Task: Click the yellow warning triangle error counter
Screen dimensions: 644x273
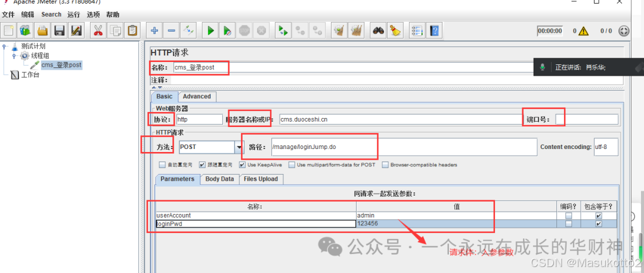Action: click(584, 31)
